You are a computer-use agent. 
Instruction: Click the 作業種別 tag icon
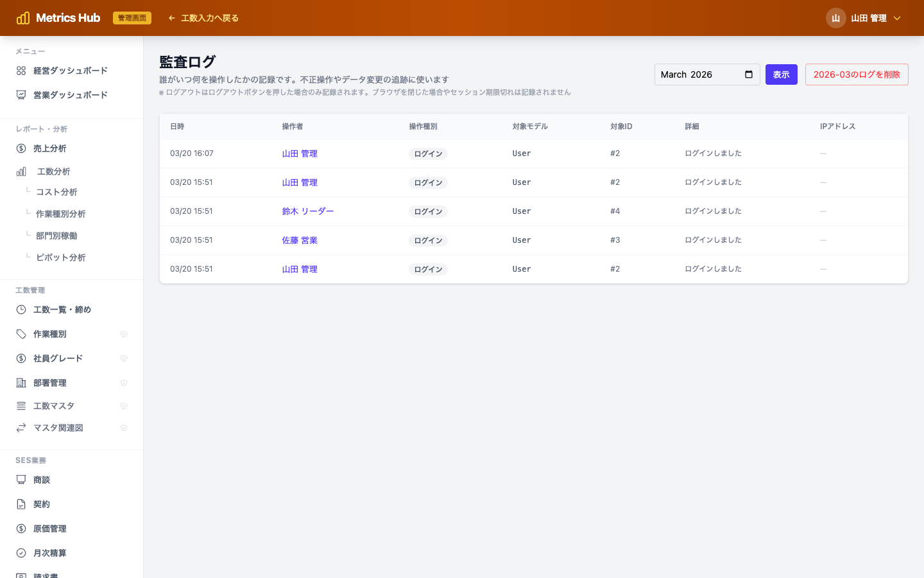pyautogui.click(x=21, y=334)
